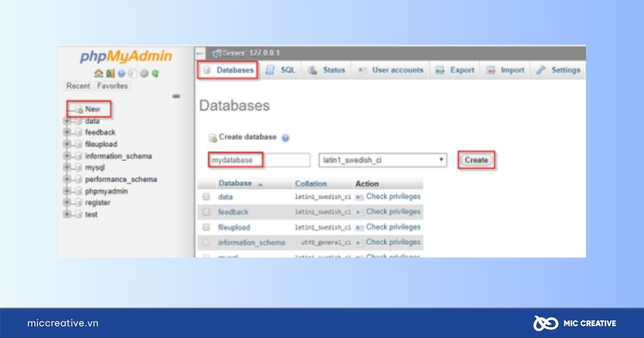Expand the feedback node in tree
Image resolution: width=644 pixels, height=338 pixels.
[x=67, y=133]
